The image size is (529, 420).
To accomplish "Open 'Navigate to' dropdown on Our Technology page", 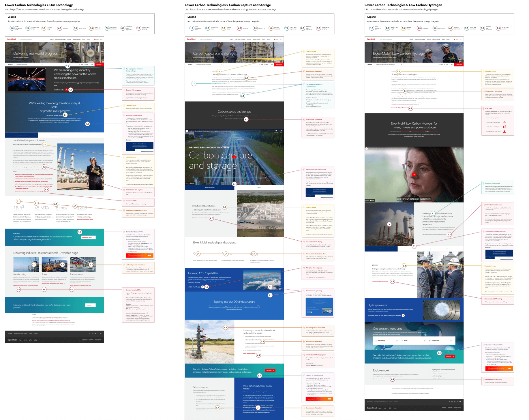I will (x=29, y=64).
